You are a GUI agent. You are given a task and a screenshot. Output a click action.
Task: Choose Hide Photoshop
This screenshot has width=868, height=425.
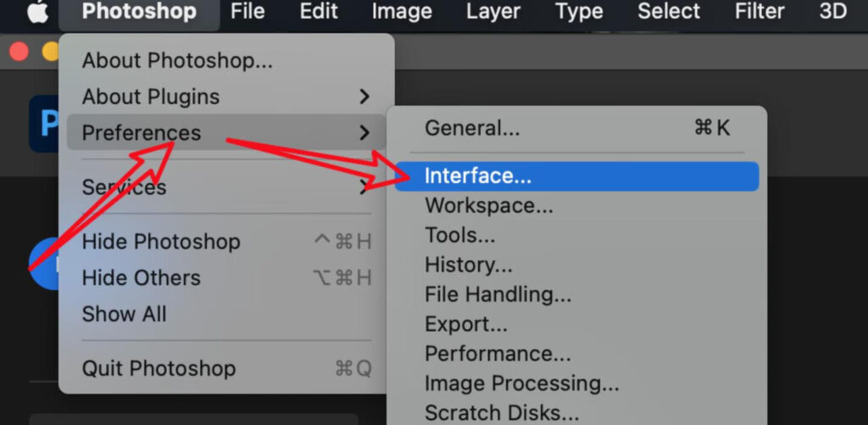pos(226,242)
